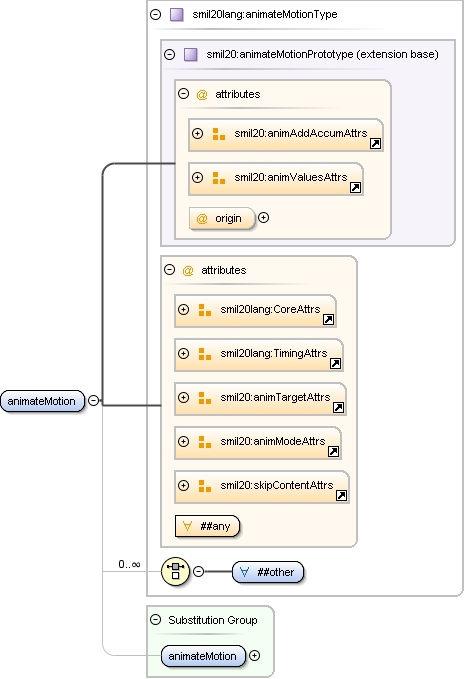Click the smil20:animateMotionPrototype (extension base) label
The height and width of the screenshot is (679, 465).
tap(323, 55)
